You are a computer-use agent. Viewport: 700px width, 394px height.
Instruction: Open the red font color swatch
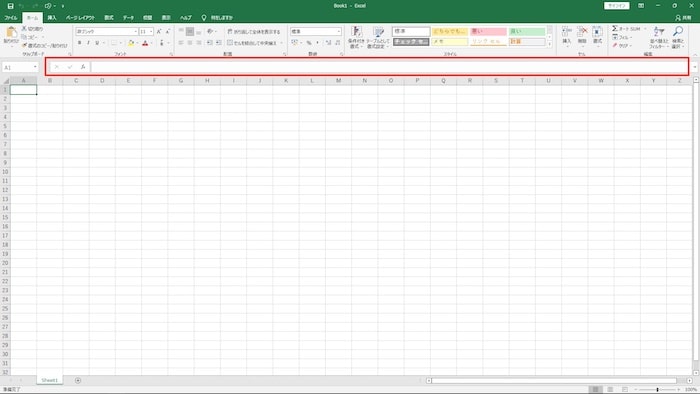[x=145, y=43]
